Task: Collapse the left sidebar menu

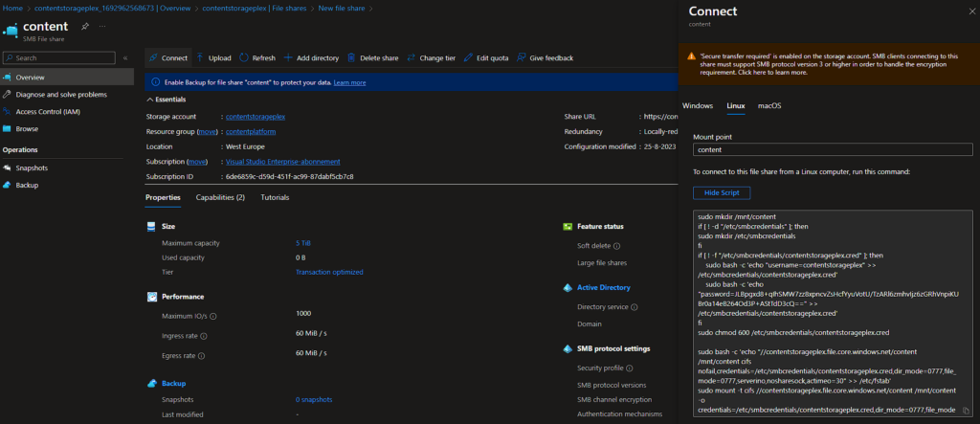Action: [x=125, y=57]
